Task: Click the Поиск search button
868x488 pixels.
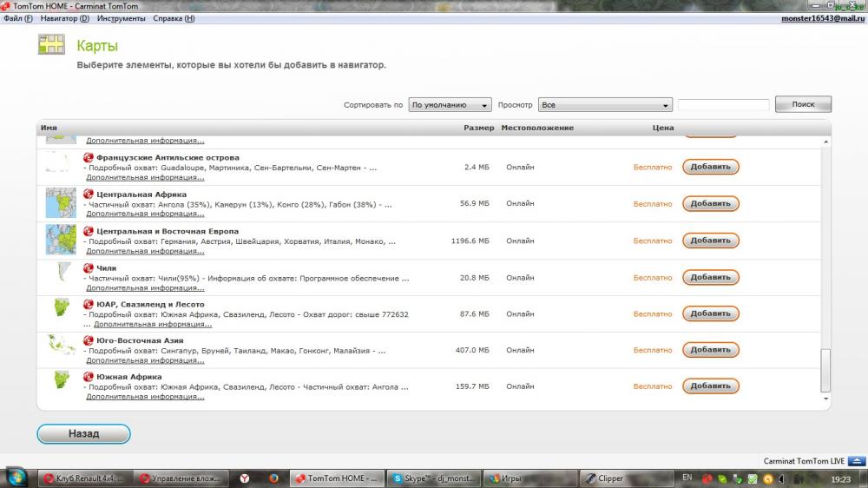Action: tap(803, 104)
